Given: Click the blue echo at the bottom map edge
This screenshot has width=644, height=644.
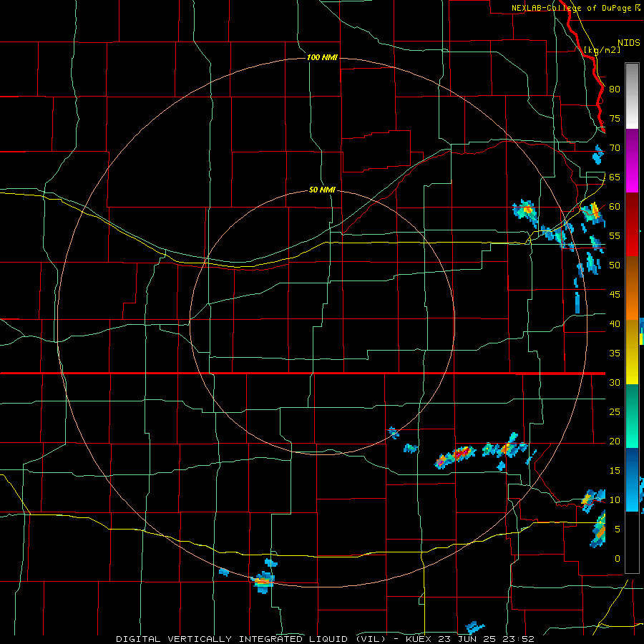Looking at the screenshot, I should [x=474, y=628].
